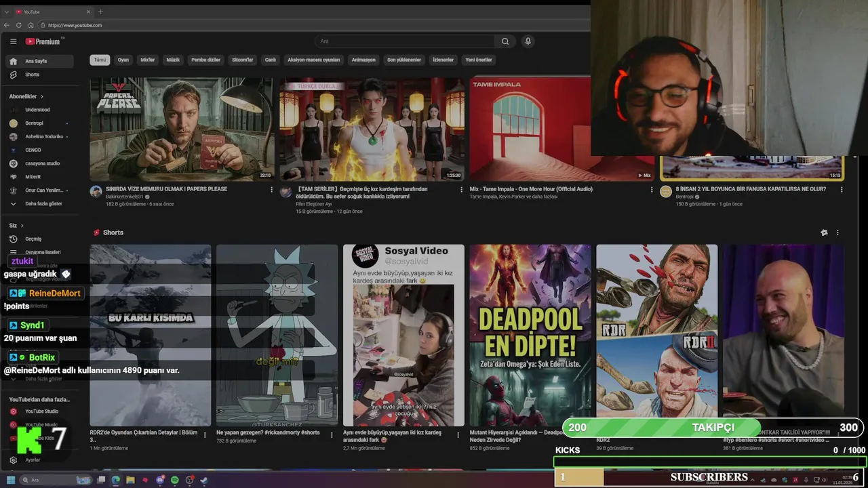The image size is (868, 488).
Task: Select the Yeni öneriler chip
Action: click(x=479, y=60)
